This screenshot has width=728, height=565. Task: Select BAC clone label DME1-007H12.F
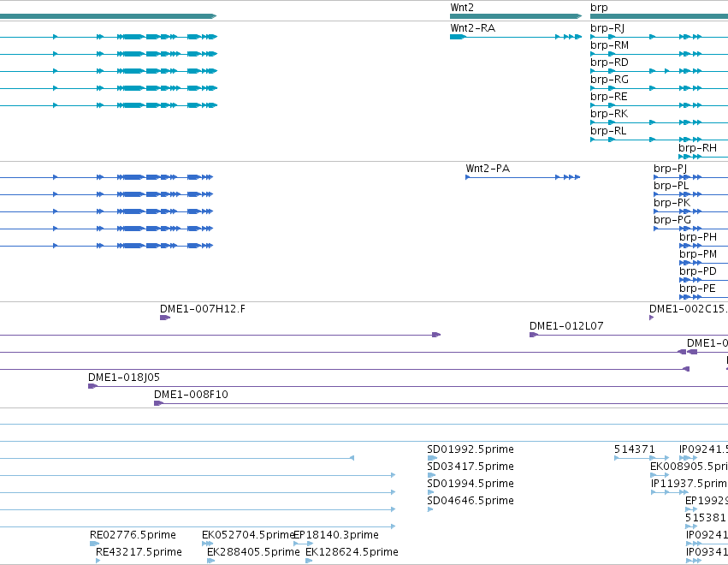pos(203,309)
